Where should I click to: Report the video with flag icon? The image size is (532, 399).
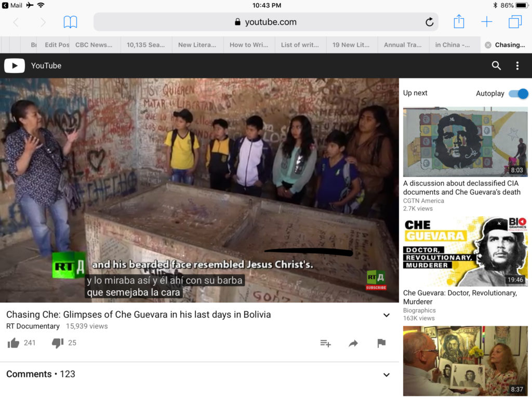(381, 343)
